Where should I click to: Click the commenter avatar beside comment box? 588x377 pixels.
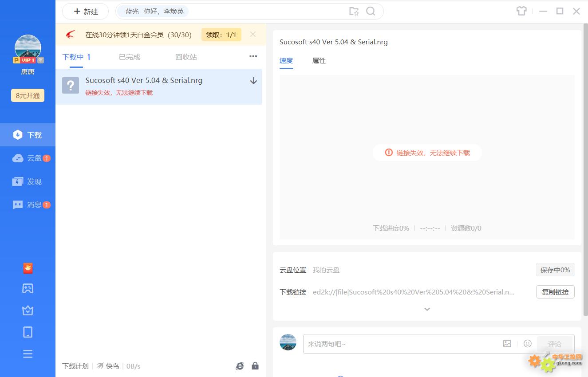[x=288, y=342]
